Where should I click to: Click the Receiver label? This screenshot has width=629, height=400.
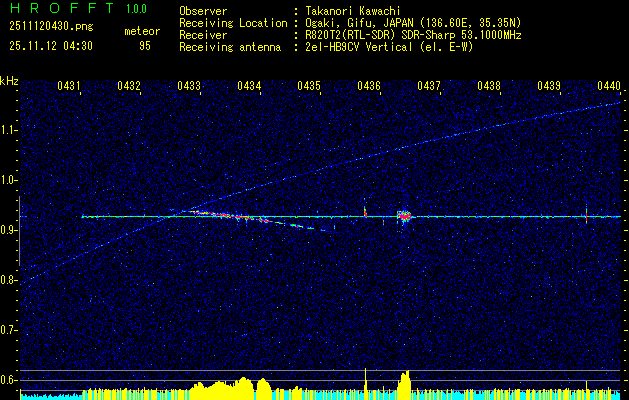pos(203,35)
